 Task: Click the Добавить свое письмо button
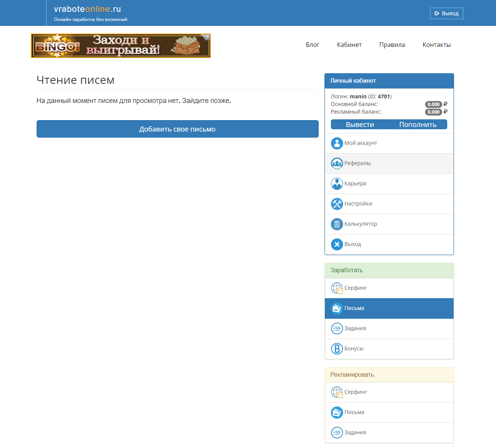[177, 129]
